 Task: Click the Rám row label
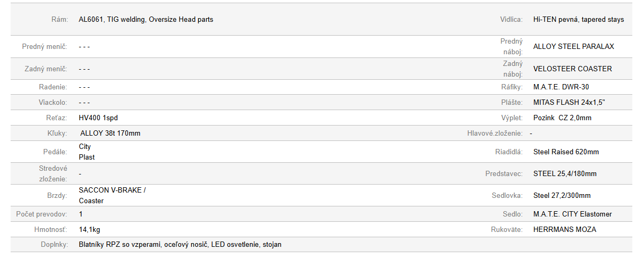60,20
